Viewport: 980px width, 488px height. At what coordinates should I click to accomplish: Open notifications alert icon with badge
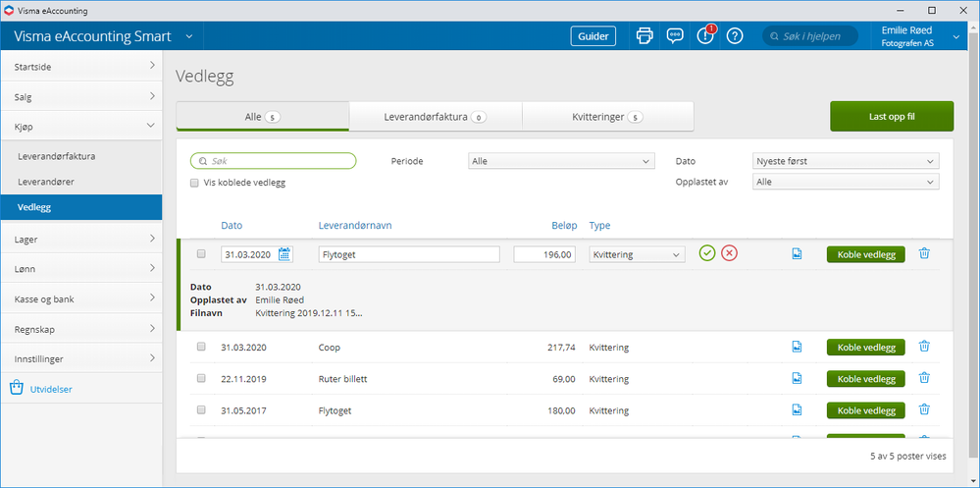704,36
